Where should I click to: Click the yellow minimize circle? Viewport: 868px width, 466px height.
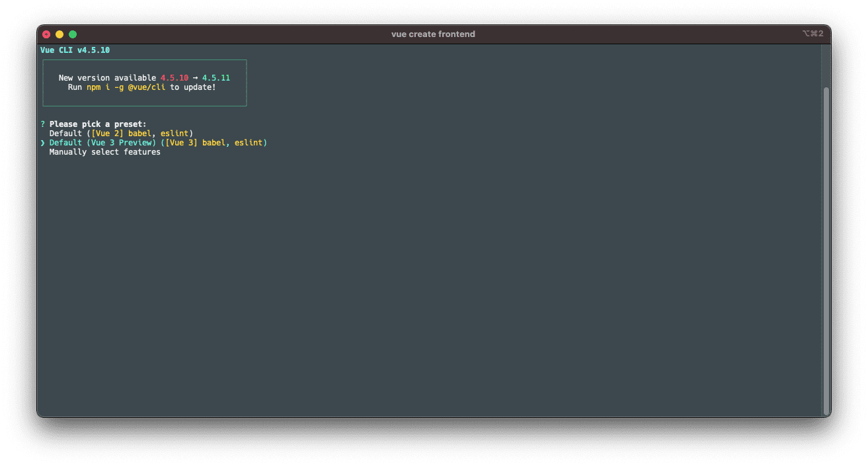[x=59, y=34]
